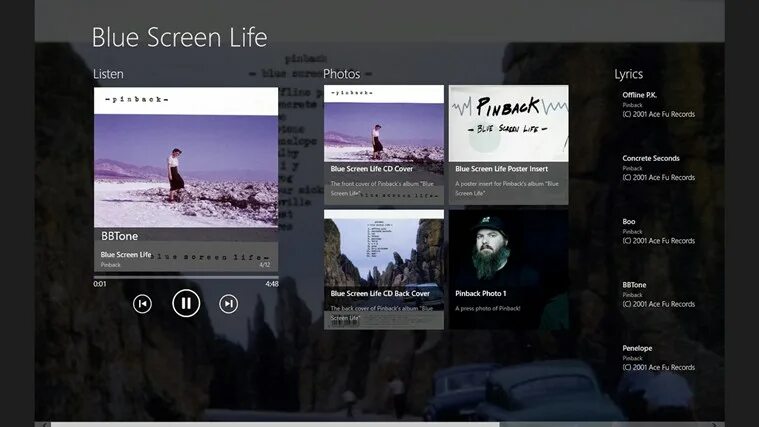Open the Photos section header

point(342,74)
